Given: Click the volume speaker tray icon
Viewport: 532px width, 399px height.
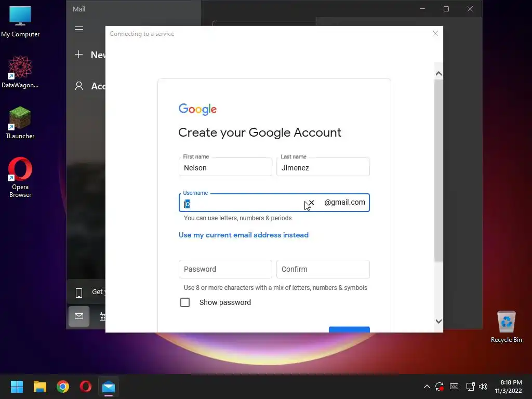Looking at the screenshot, I should click(483, 387).
